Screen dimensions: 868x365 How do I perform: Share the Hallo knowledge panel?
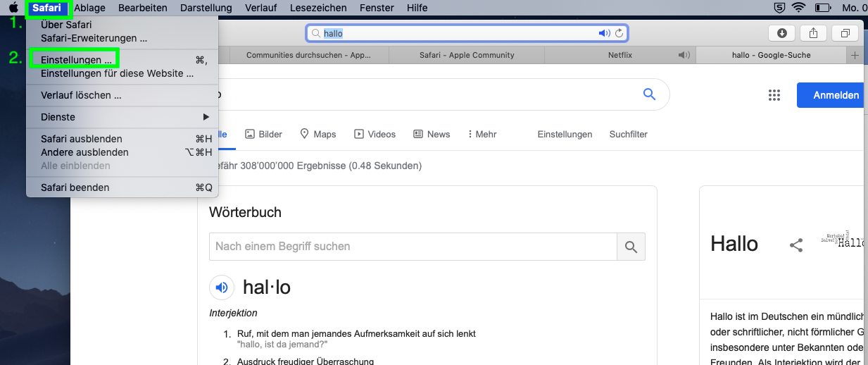796,245
